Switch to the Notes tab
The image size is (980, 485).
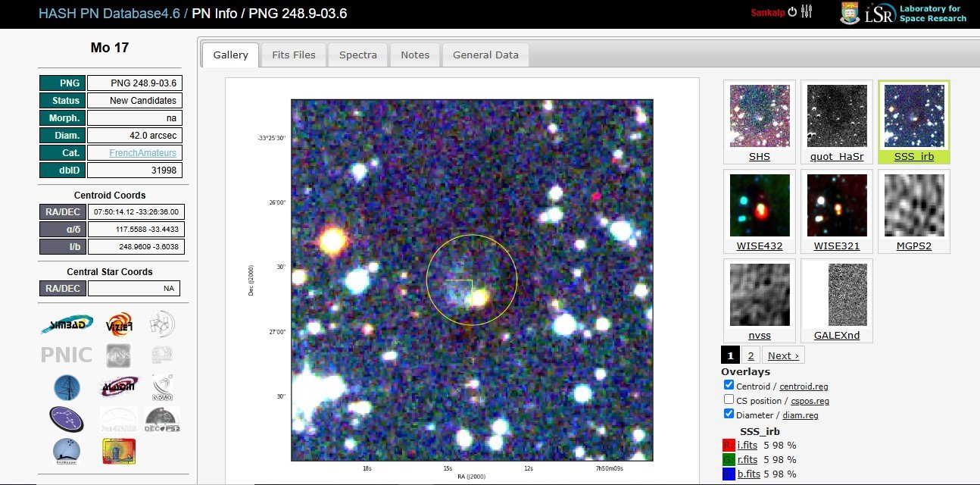point(415,55)
